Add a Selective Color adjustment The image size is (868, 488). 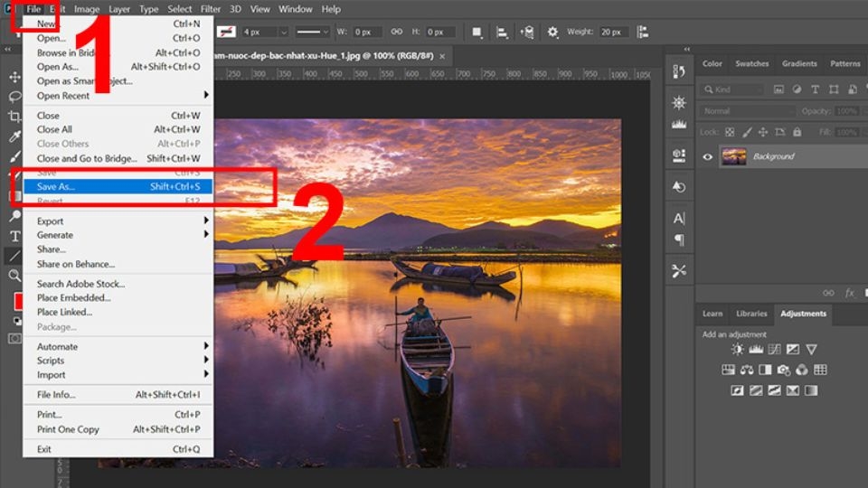(x=793, y=390)
